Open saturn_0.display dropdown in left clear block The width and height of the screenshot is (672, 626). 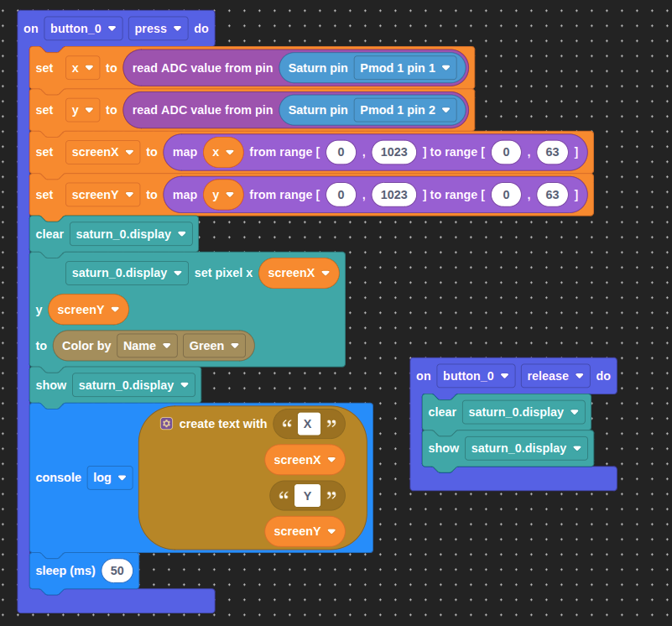click(x=131, y=234)
